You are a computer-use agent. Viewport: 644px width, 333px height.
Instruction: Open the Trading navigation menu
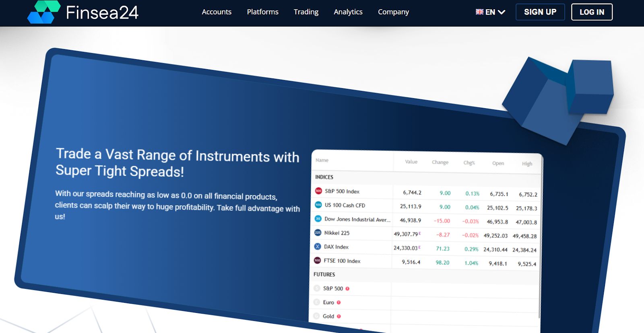(306, 12)
